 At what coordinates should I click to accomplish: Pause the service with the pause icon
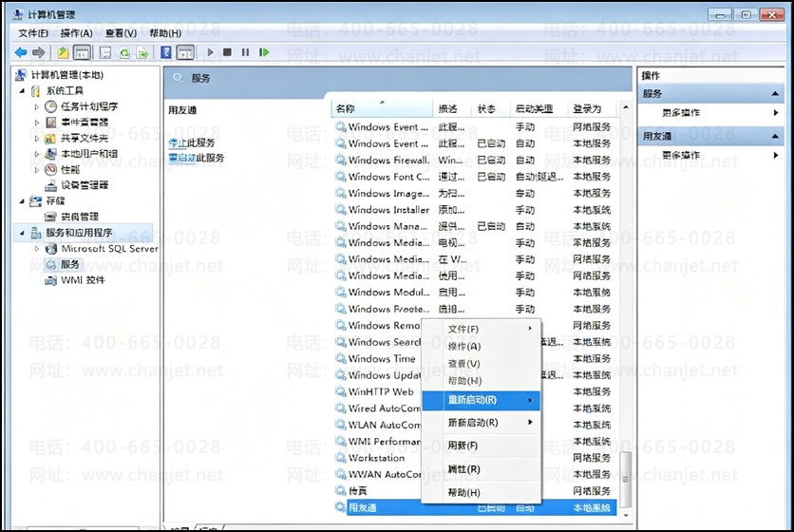pos(246,52)
